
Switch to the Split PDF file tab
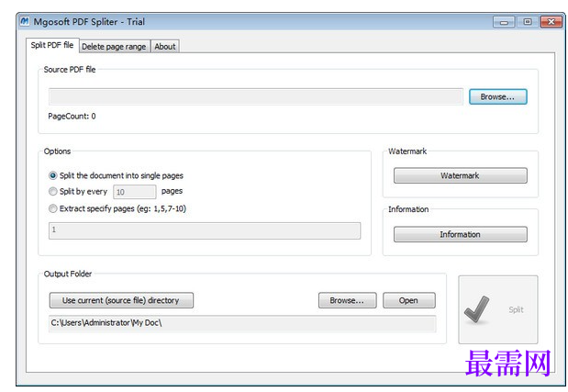52,45
